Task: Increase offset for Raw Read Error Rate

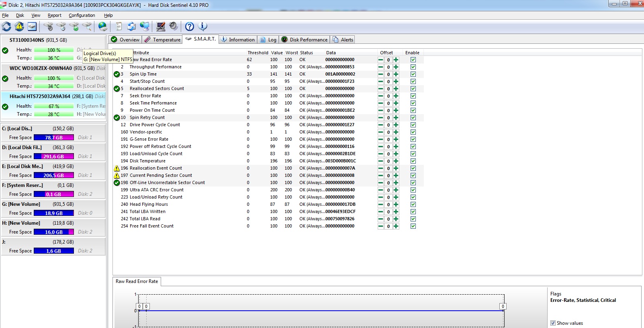Action: pos(396,60)
